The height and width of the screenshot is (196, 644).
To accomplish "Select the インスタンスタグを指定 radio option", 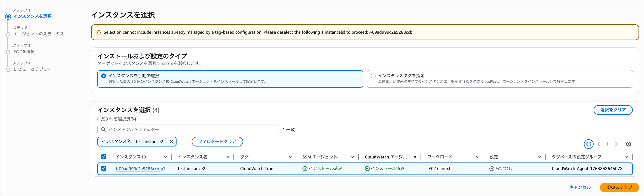I will click(373, 76).
